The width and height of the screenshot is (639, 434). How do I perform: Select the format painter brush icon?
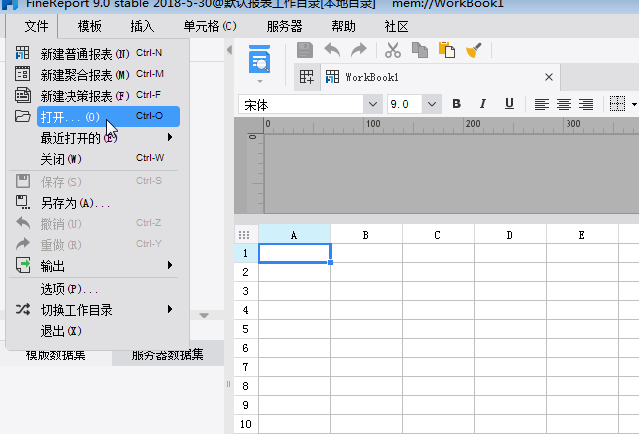coord(474,50)
